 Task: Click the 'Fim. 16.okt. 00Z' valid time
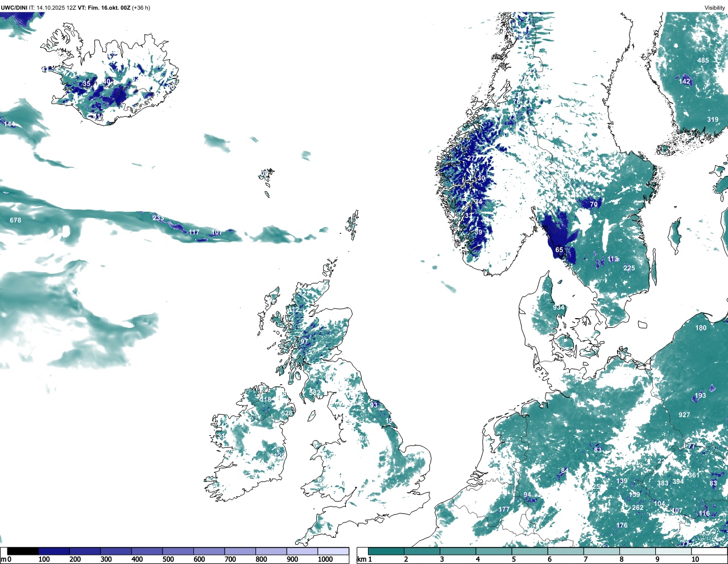click(109, 8)
